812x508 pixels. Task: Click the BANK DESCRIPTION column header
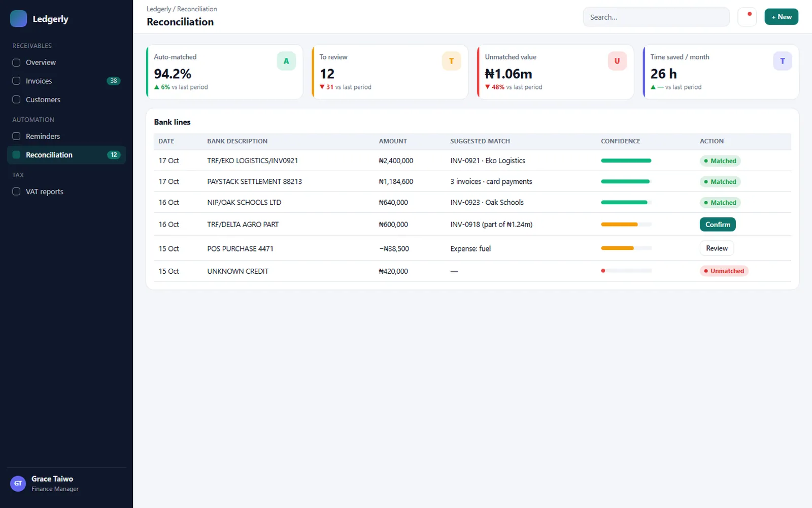[237, 141]
